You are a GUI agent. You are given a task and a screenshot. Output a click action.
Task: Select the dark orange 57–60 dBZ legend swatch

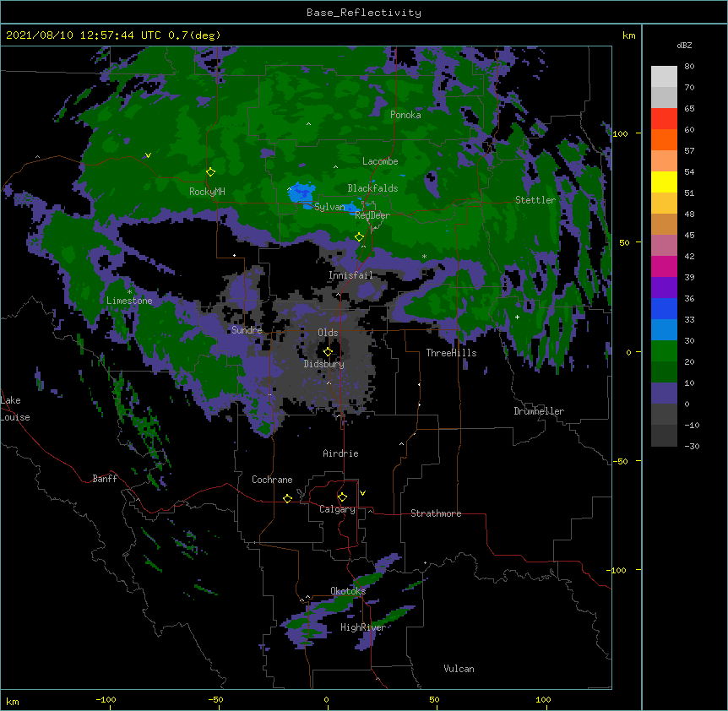664,139
